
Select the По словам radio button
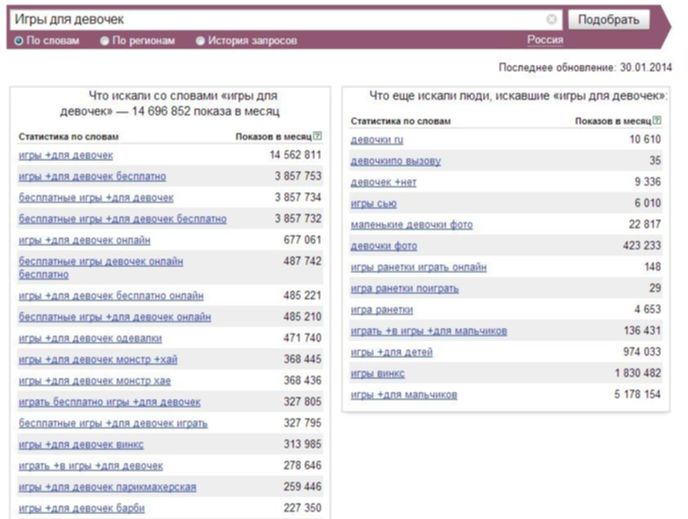click(x=18, y=41)
